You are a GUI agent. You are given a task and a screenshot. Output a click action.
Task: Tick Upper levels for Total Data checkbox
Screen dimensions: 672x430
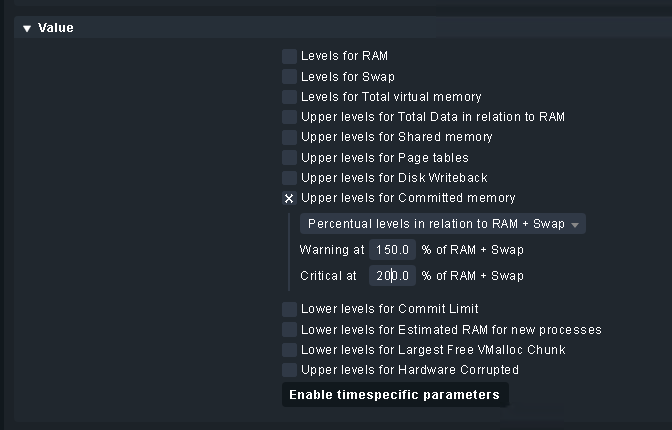(x=289, y=117)
